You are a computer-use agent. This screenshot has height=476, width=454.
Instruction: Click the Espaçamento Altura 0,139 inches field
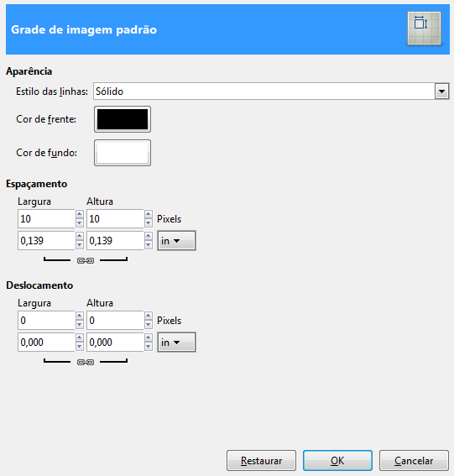115,240
